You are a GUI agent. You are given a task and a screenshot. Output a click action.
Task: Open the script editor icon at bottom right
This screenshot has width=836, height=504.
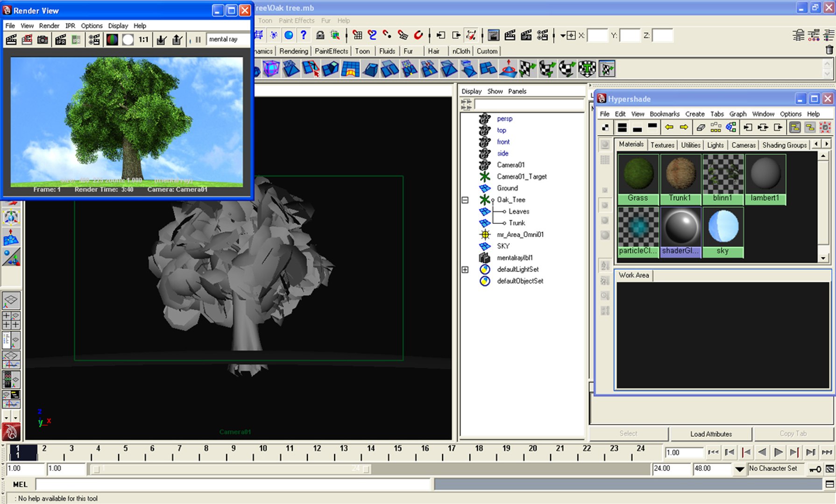[829, 484]
